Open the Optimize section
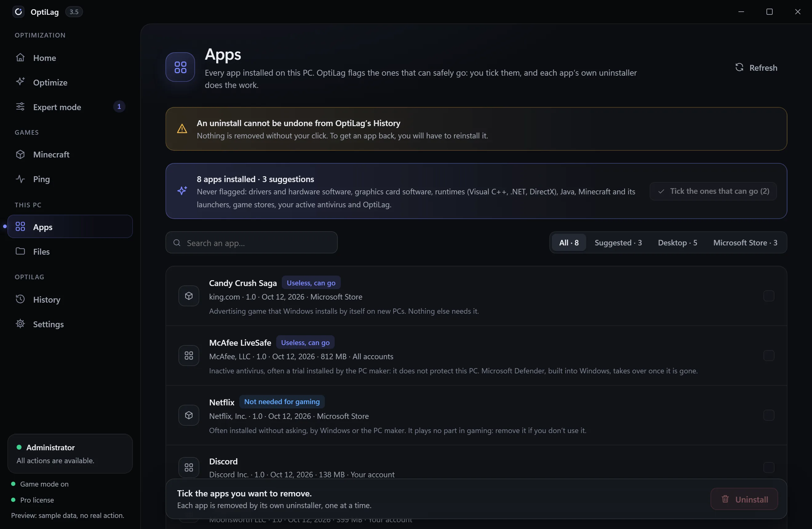The width and height of the screenshot is (812, 529). tap(70, 82)
